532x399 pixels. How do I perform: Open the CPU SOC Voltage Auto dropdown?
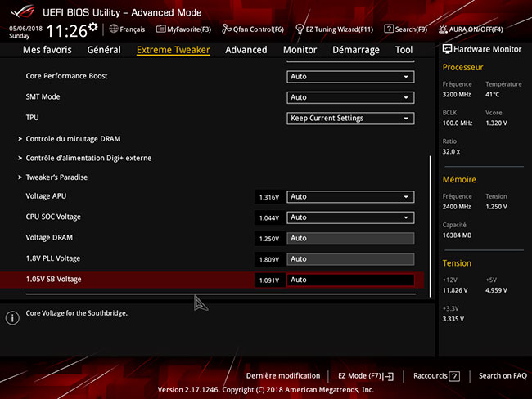[350, 217]
